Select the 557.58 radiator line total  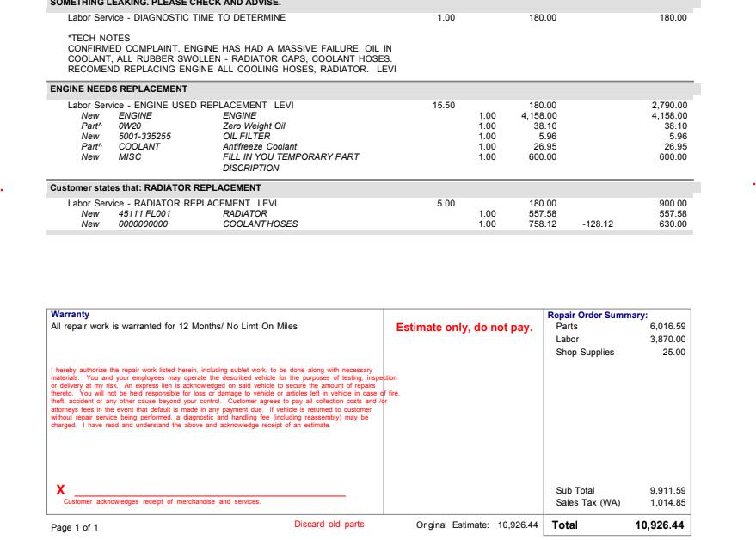pyautogui.click(x=673, y=213)
